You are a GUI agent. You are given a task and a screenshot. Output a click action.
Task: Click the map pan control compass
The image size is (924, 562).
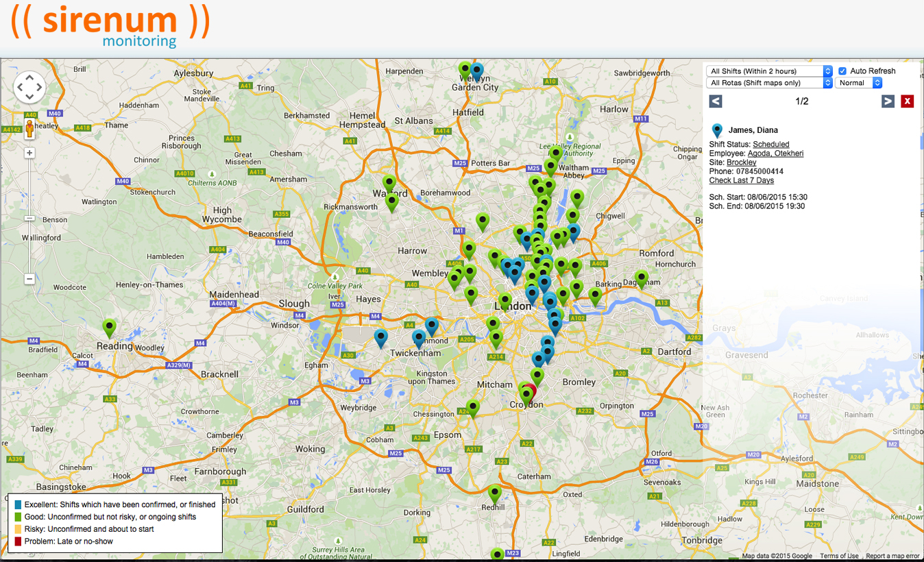pos(29,87)
